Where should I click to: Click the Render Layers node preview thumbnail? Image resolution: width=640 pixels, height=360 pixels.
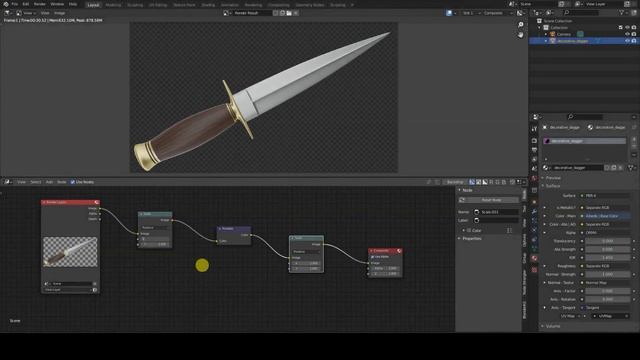pyautogui.click(x=70, y=252)
